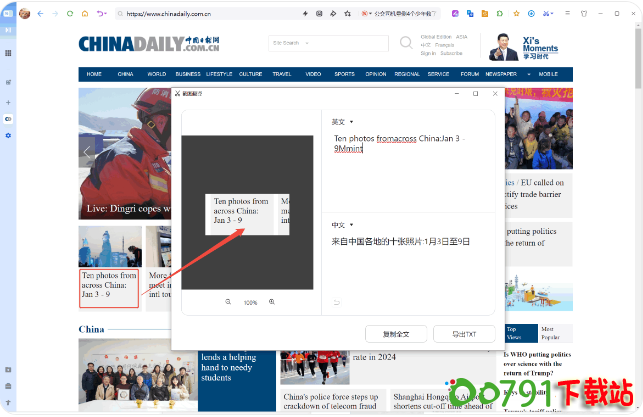
Task: Click the China Daily search magnifier icon
Action: click(x=406, y=43)
